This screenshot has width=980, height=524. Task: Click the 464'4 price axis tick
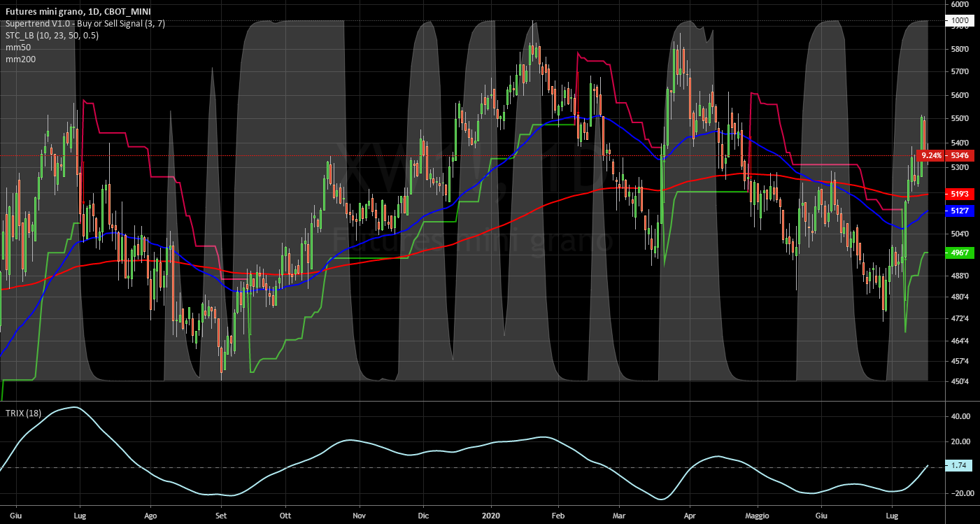click(960, 341)
